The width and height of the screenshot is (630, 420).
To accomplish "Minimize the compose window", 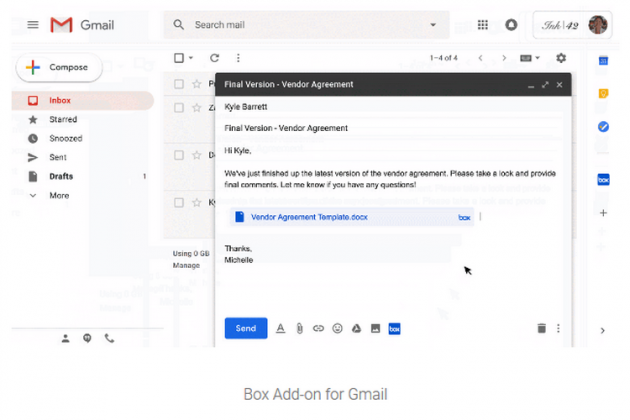I will (x=531, y=85).
